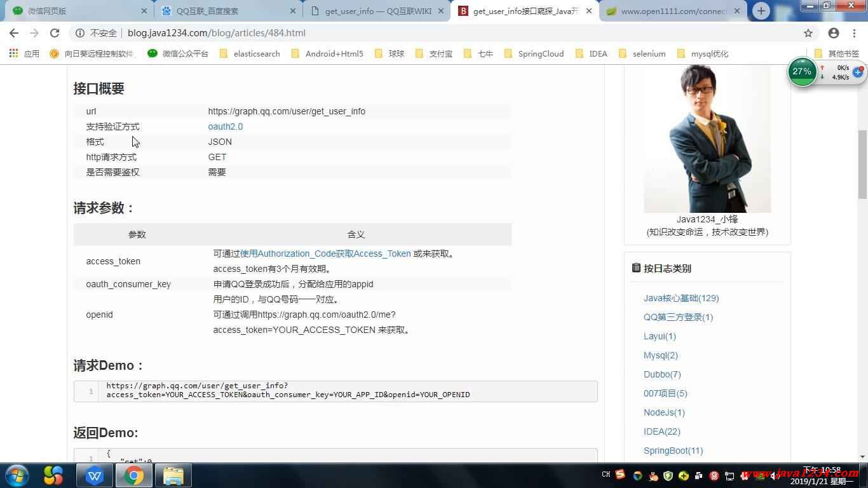Viewport: 868px width, 488px height.
Task: Open the mysql优化 bookmark folder
Action: 703,54
